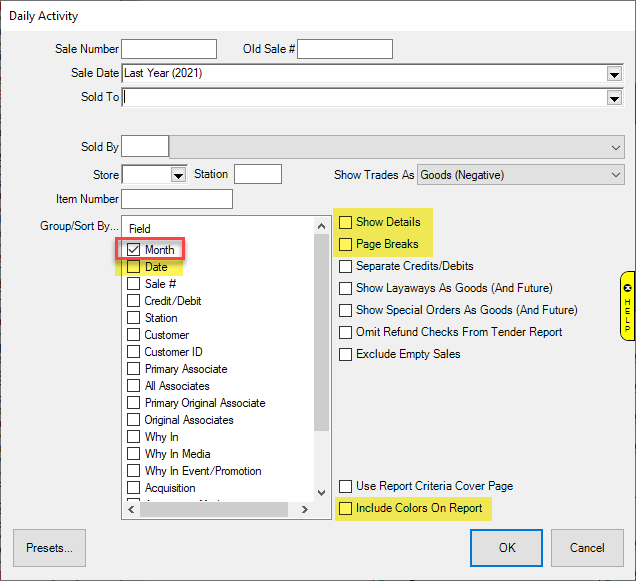The width and height of the screenshot is (636, 581).
Task: Click the field list scroll down arrow
Action: [x=321, y=492]
